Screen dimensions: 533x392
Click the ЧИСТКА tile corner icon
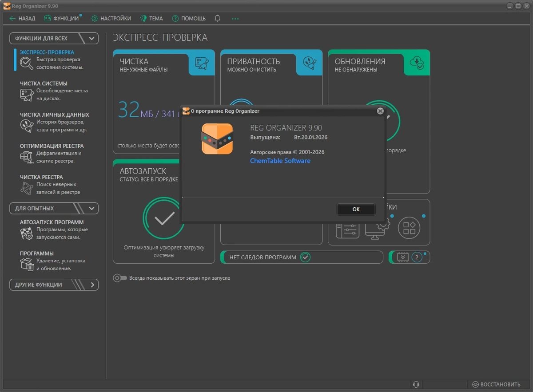point(202,63)
